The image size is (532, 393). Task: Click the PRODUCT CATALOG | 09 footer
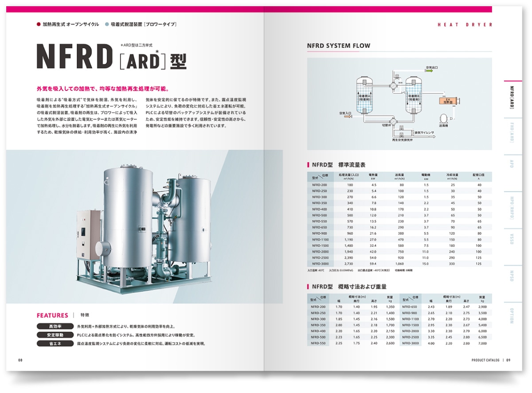pos(491,360)
